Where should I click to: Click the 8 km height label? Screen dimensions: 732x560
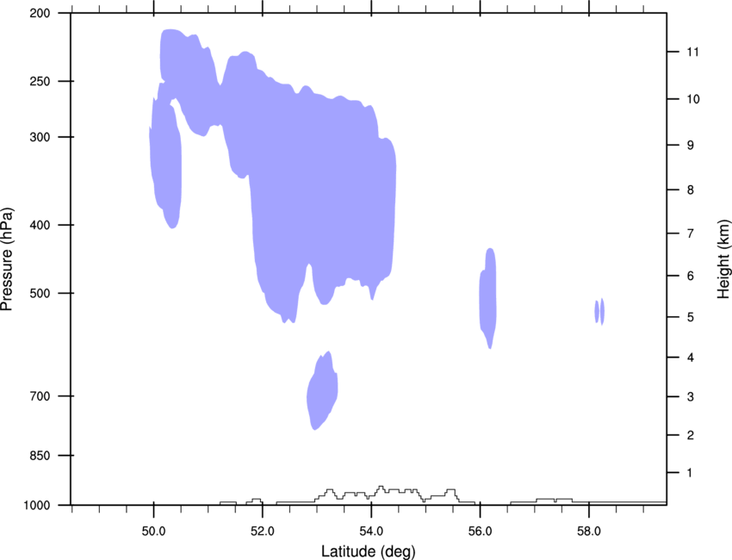coord(691,190)
